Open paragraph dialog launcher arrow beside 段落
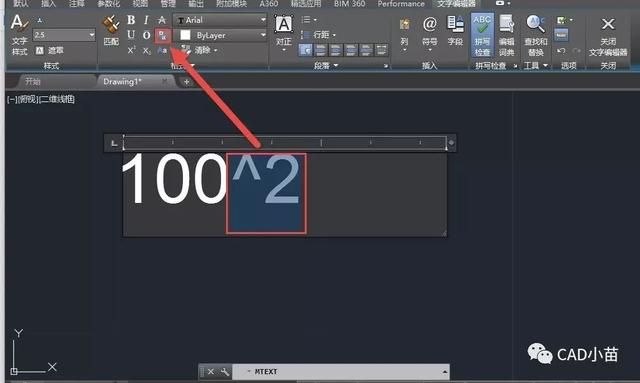This screenshot has width=640, height=383. (386, 66)
